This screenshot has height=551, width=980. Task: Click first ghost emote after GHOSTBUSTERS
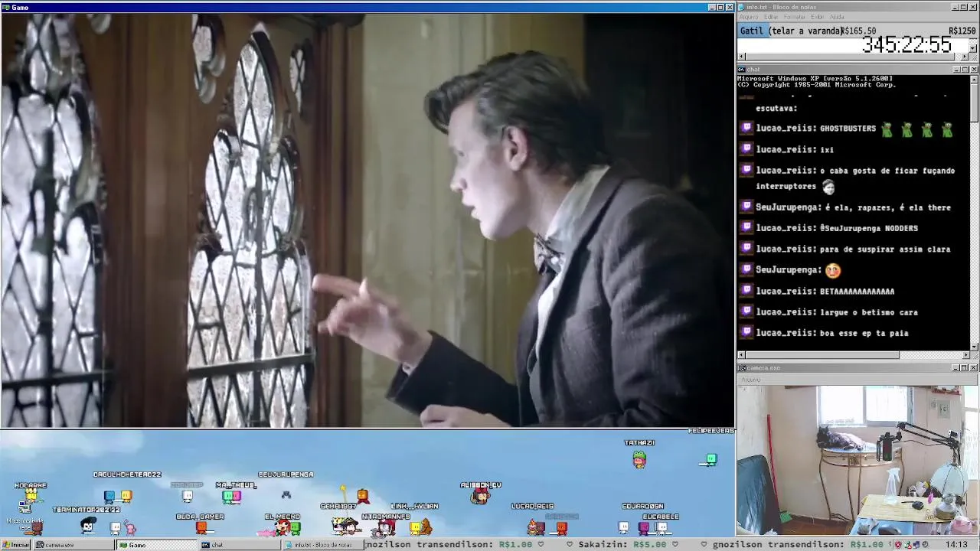(887, 129)
